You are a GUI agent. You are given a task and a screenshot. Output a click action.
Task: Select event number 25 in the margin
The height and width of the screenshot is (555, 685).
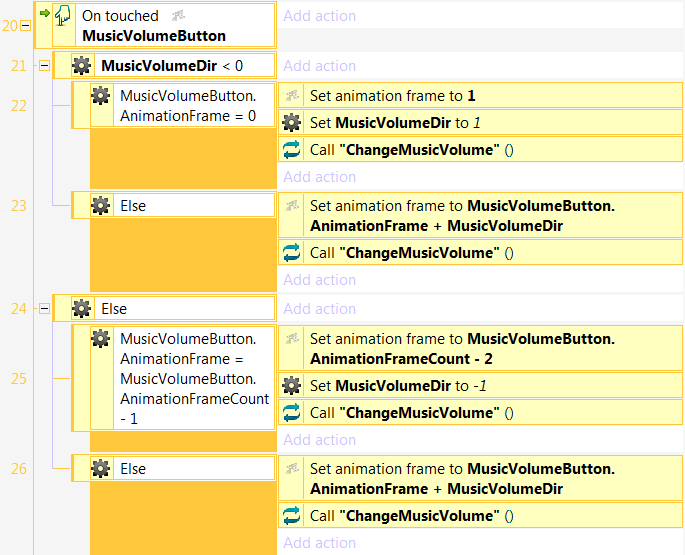(18, 379)
